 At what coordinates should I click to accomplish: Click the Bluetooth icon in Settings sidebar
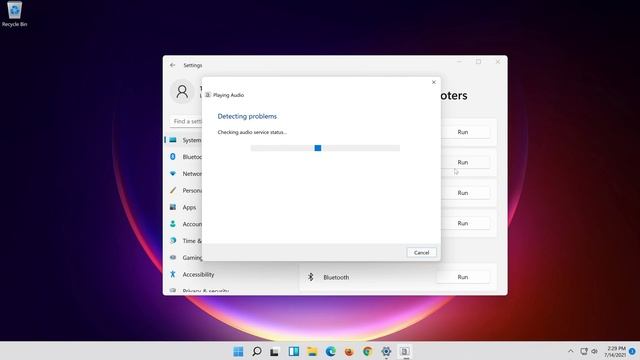pos(173,157)
